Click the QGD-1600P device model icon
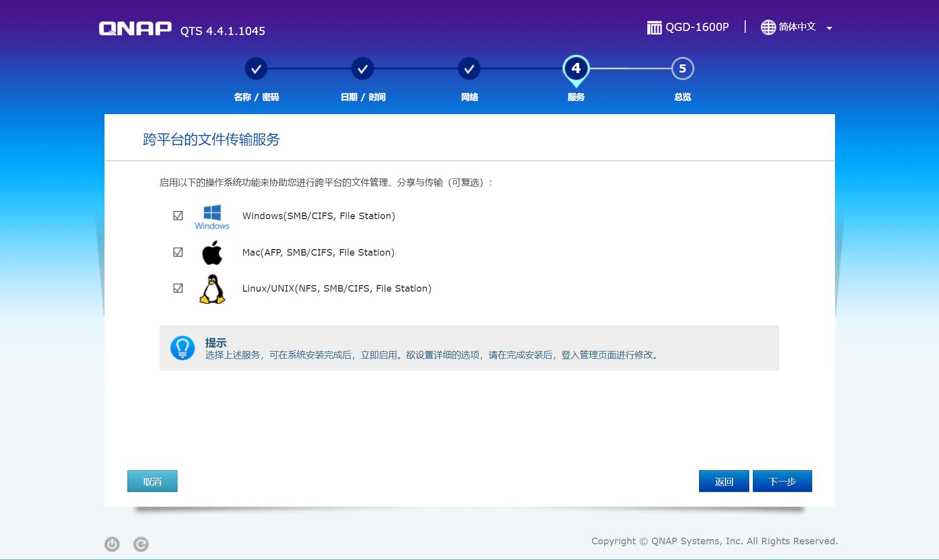 654,27
